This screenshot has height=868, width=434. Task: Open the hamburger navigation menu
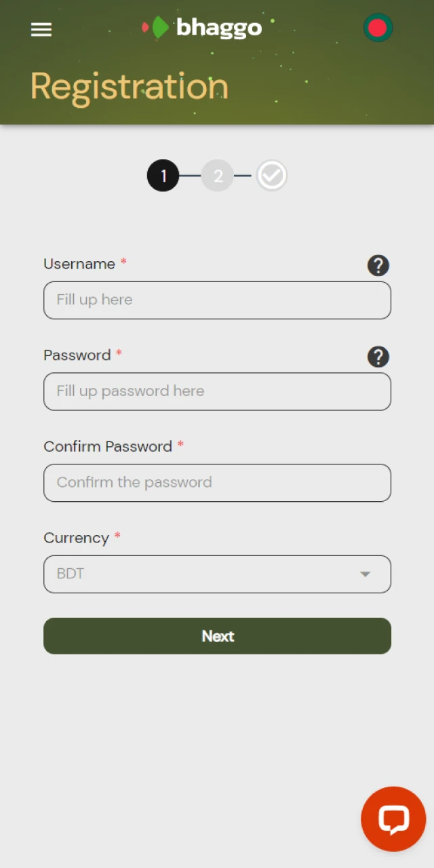click(x=41, y=29)
